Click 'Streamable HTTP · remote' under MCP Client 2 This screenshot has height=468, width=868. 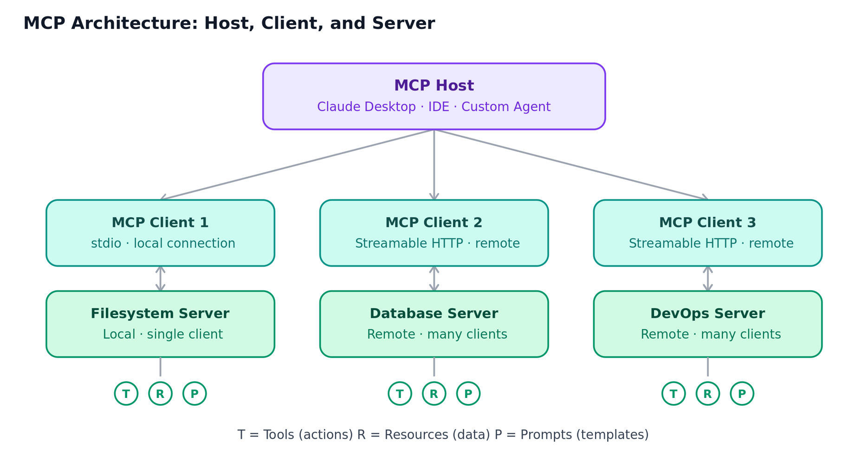pos(437,244)
